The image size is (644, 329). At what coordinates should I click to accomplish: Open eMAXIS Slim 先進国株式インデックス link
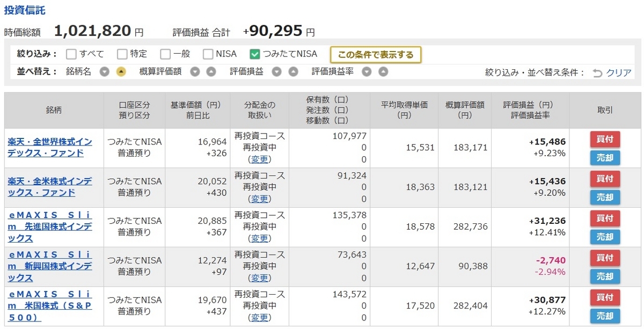49,226
